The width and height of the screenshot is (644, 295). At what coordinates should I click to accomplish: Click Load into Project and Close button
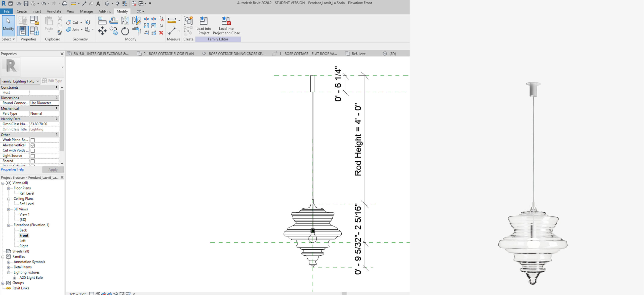pyautogui.click(x=226, y=26)
